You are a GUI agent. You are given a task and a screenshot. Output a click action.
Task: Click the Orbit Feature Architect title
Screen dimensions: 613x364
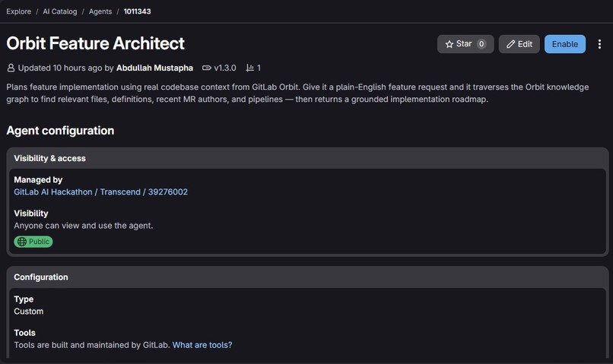pos(95,43)
